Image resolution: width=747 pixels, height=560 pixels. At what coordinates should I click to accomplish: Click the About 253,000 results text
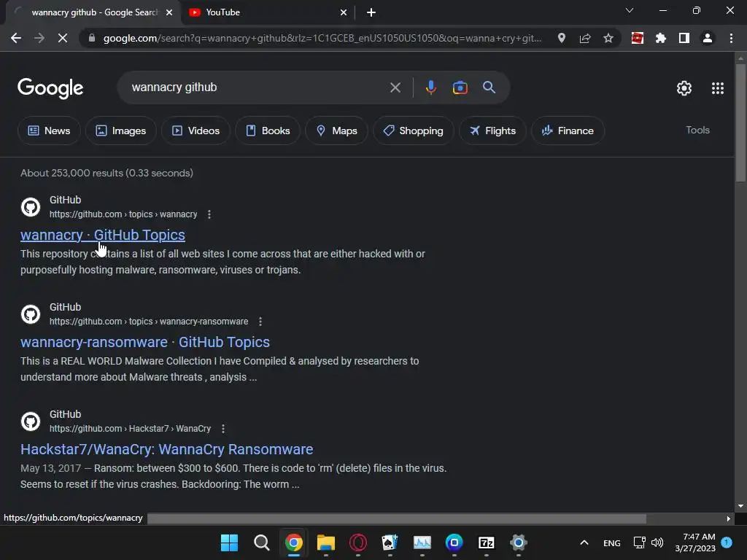107,173
